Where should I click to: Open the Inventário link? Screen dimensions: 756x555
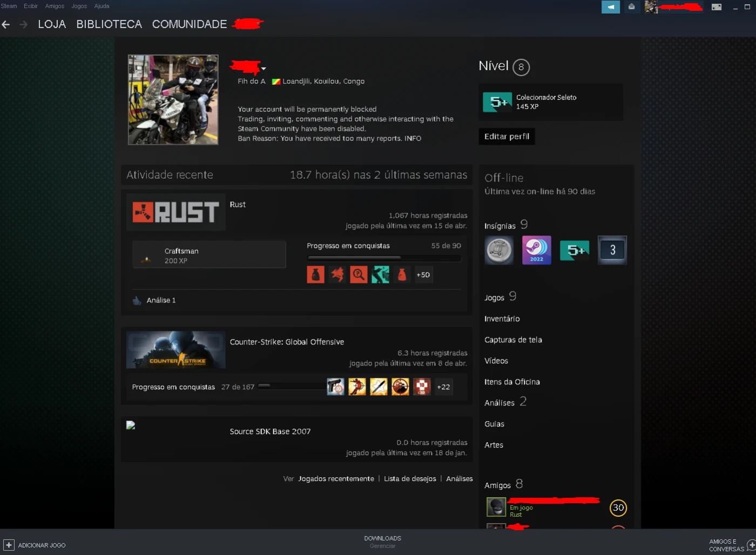point(502,319)
